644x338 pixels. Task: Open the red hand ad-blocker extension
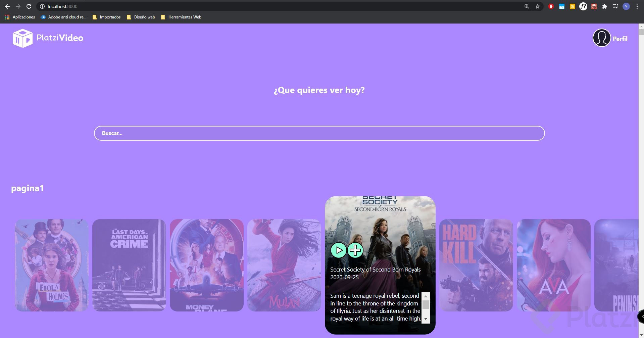[551, 6]
